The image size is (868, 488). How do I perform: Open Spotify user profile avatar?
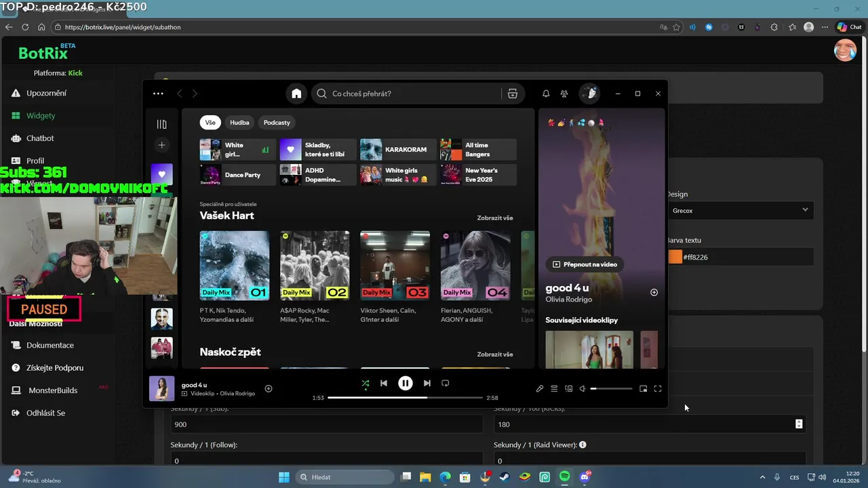click(589, 94)
